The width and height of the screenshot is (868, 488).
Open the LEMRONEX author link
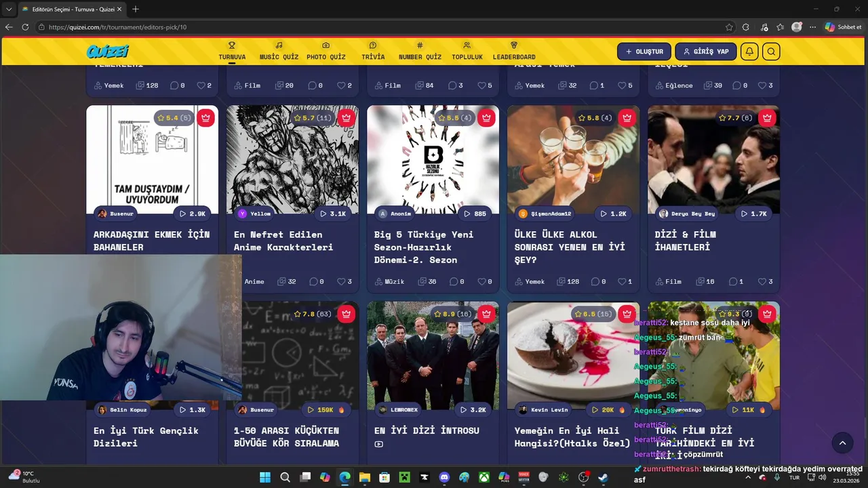[x=399, y=410]
